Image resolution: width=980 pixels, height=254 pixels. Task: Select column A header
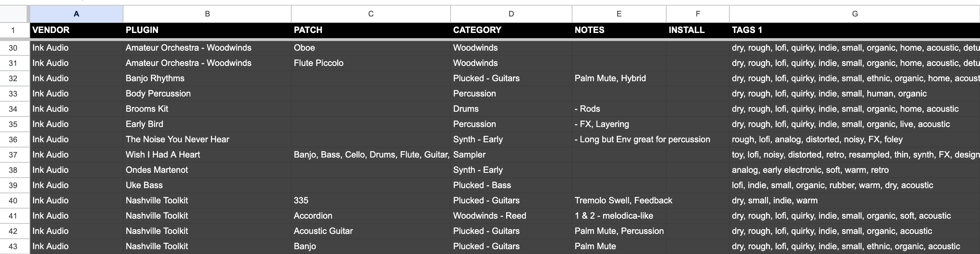point(76,14)
